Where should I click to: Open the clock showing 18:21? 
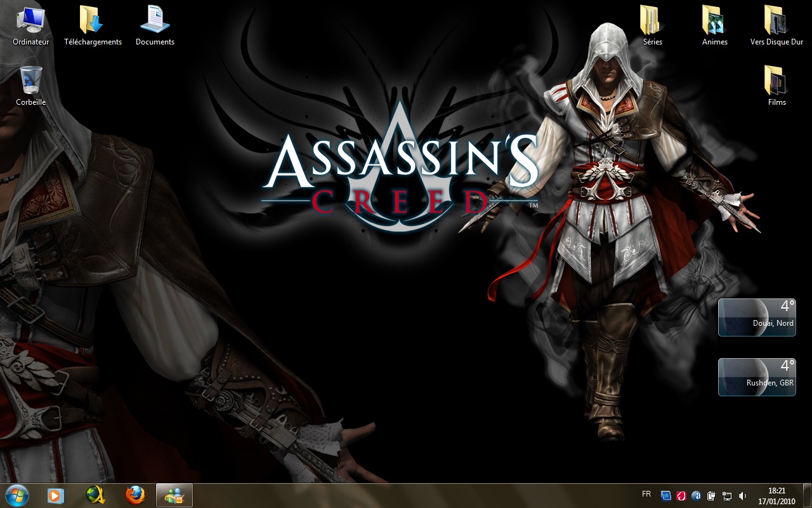(x=776, y=495)
